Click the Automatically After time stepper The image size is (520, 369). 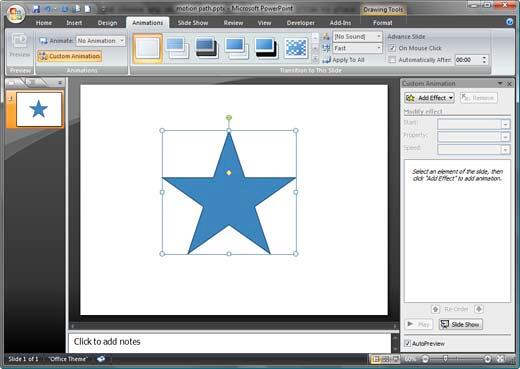pos(484,60)
